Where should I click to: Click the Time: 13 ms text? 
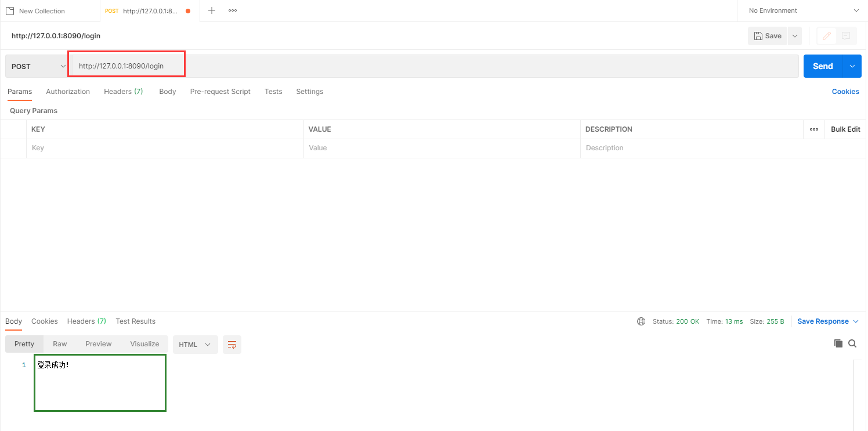[x=725, y=321]
